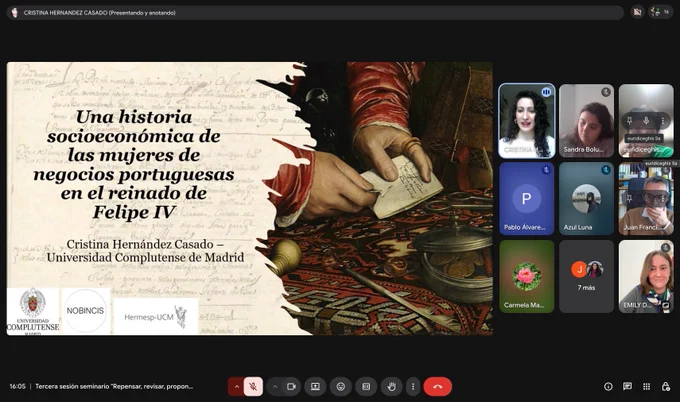Toggle the camera on or off
680x402 pixels.
click(x=291, y=386)
